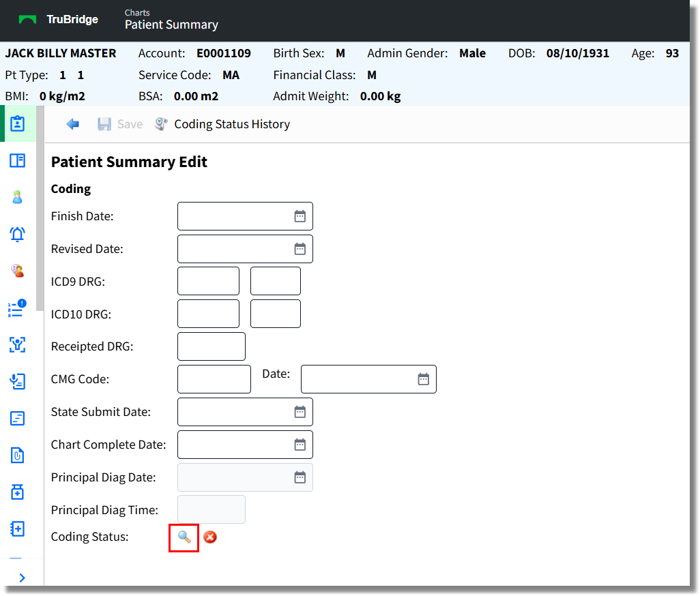Click the Principal Diag Date field
The image size is (700, 596).
(x=245, y=477)
